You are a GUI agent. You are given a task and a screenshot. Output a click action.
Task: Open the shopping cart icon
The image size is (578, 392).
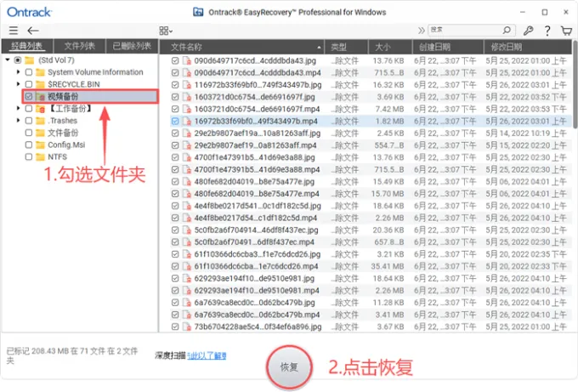(567, 31)
